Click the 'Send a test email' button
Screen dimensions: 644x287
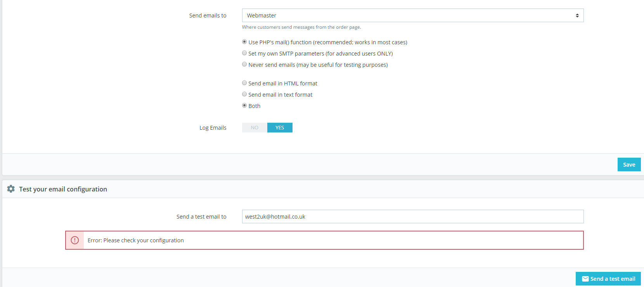click(x=608, y=279)
